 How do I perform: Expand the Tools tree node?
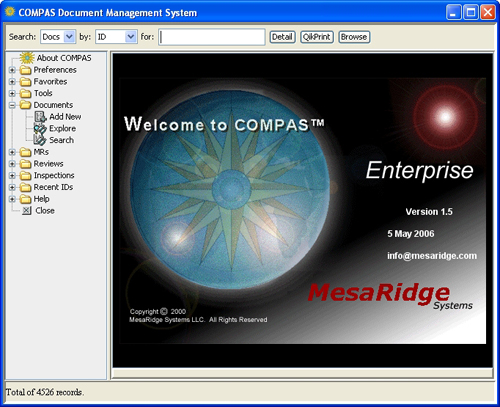coord(12,93)
